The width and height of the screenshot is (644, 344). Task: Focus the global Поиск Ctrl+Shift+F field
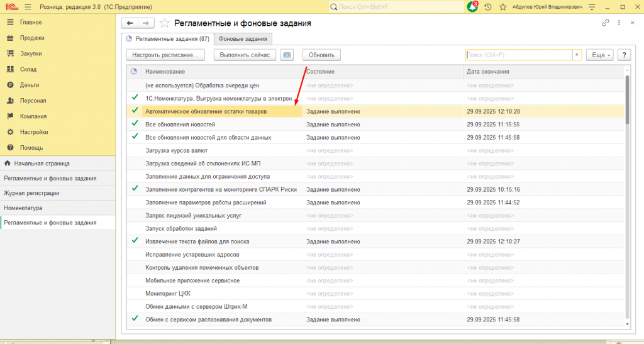[x=397, y=7]
